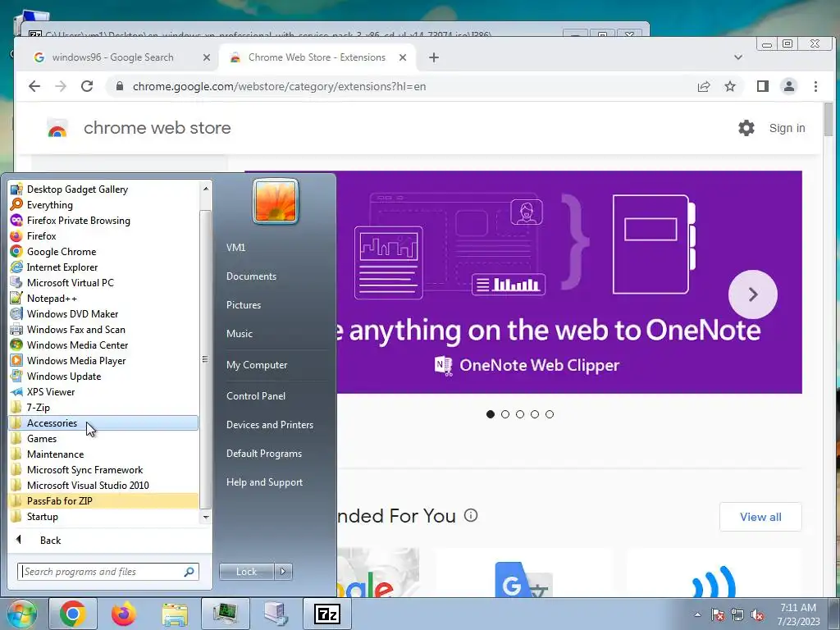
Task: Bookmark this page with the star icon
Action: 729,86
